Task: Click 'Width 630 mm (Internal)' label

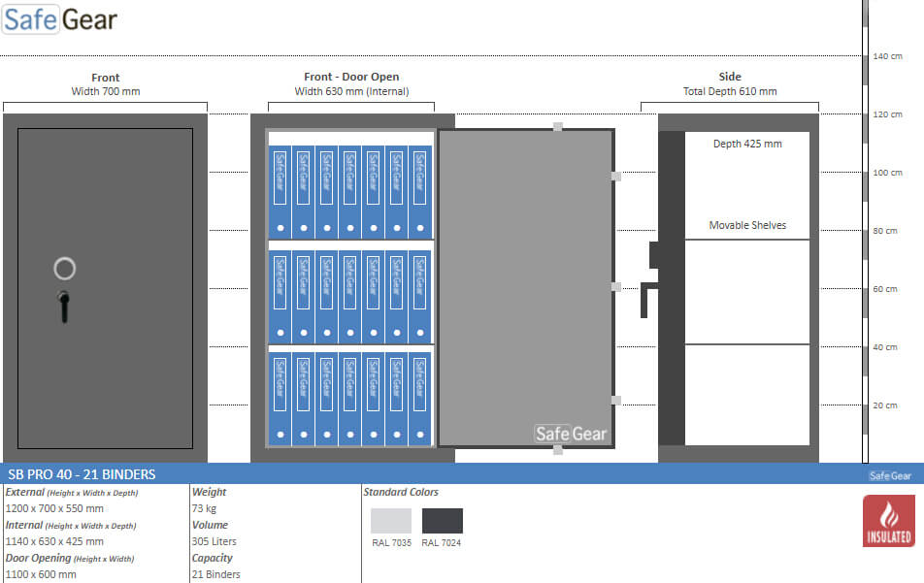Action: (x=351, y=91)
